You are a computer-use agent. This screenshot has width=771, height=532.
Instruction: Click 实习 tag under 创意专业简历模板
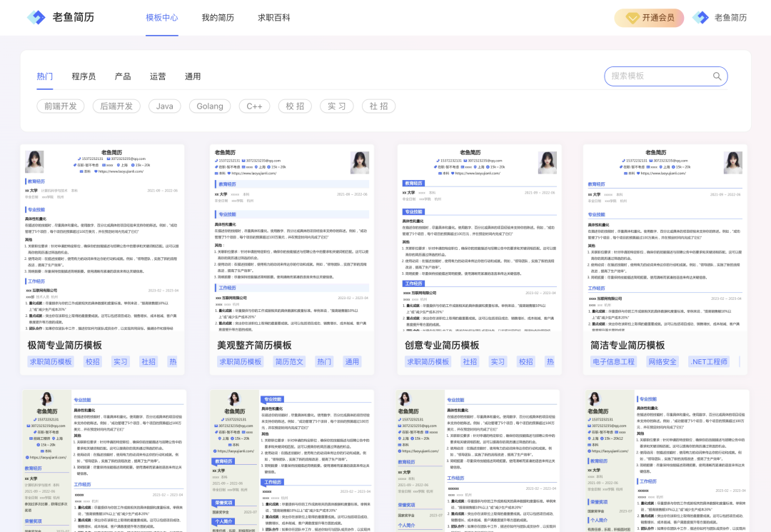pyautogui.click(x=498, y=362)
